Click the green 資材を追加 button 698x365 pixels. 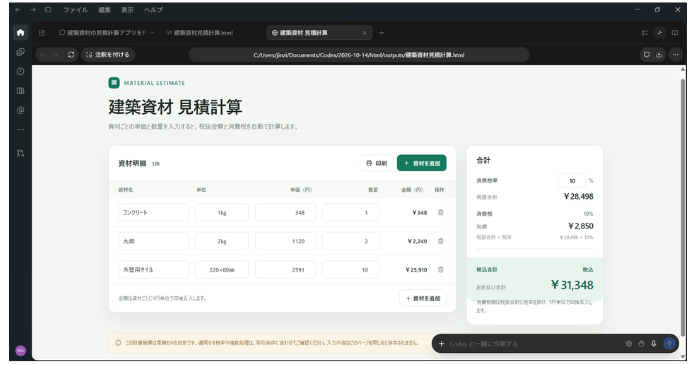point(422,163)
